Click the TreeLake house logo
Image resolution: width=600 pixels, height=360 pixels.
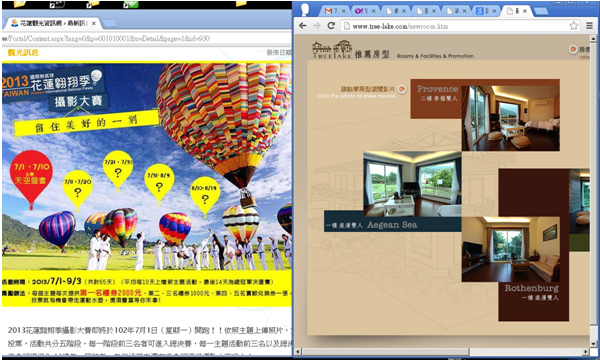[x=332, y=49]
